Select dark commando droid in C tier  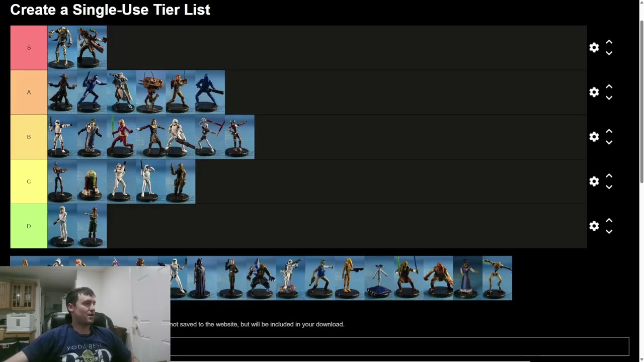pos(62,182)
